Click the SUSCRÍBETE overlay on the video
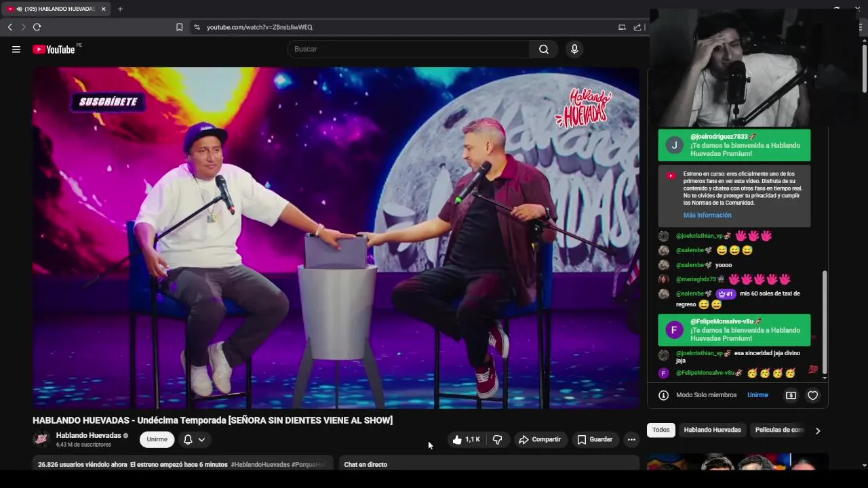Image resolution: width=868 pixels, height=488 pixels. [108, 102]
